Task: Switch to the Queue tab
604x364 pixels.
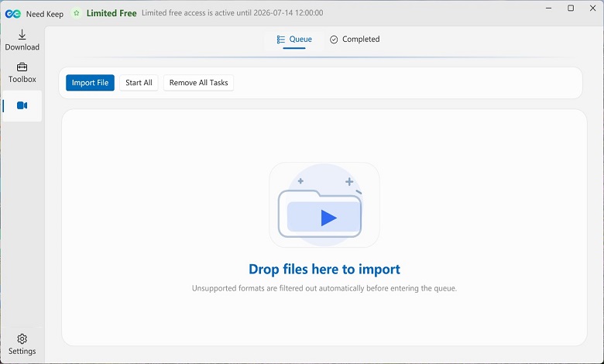Action: tap(294, 39)
